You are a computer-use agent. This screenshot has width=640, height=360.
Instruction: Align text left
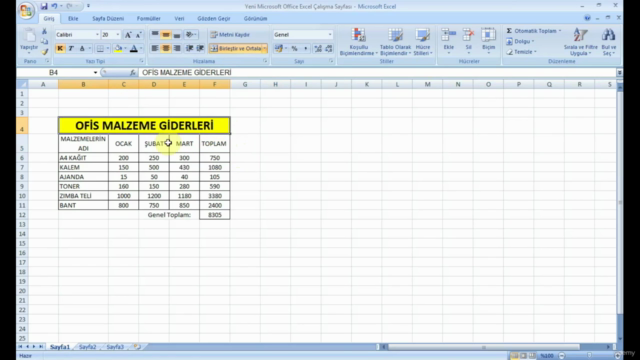pos(155,49)
